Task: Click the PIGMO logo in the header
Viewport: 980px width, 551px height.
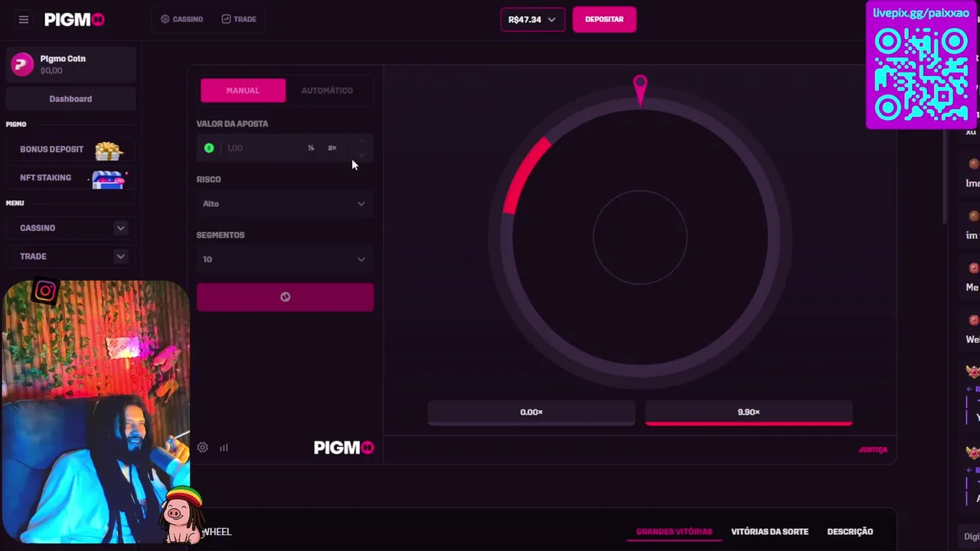Action: pos(74,20)
